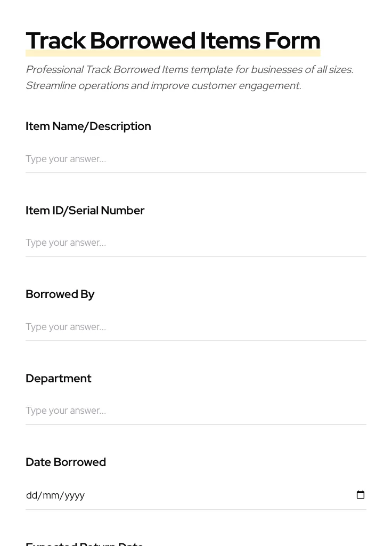
Task: Click the word 'Form' in the heading
Action: (x=292, y=41)
